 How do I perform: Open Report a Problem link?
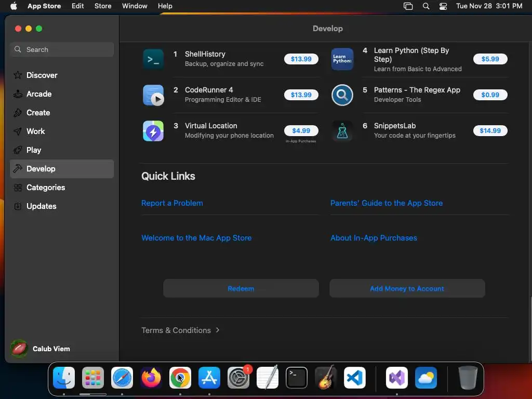pos(172,203)
